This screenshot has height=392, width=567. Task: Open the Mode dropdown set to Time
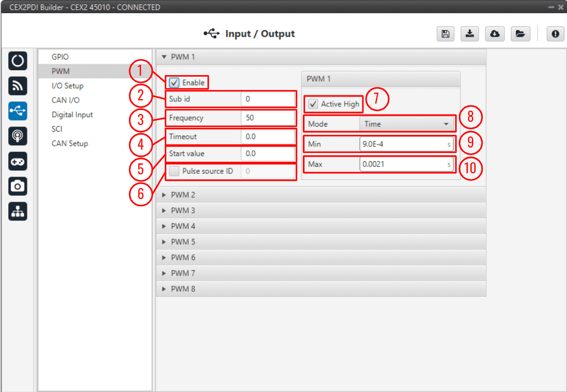pos(406,124)
